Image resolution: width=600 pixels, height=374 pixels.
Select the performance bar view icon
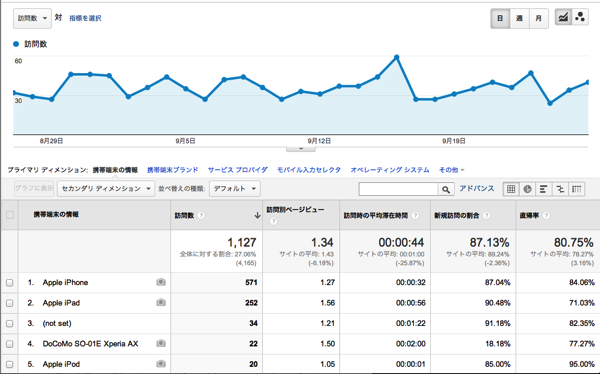(543, 189)
